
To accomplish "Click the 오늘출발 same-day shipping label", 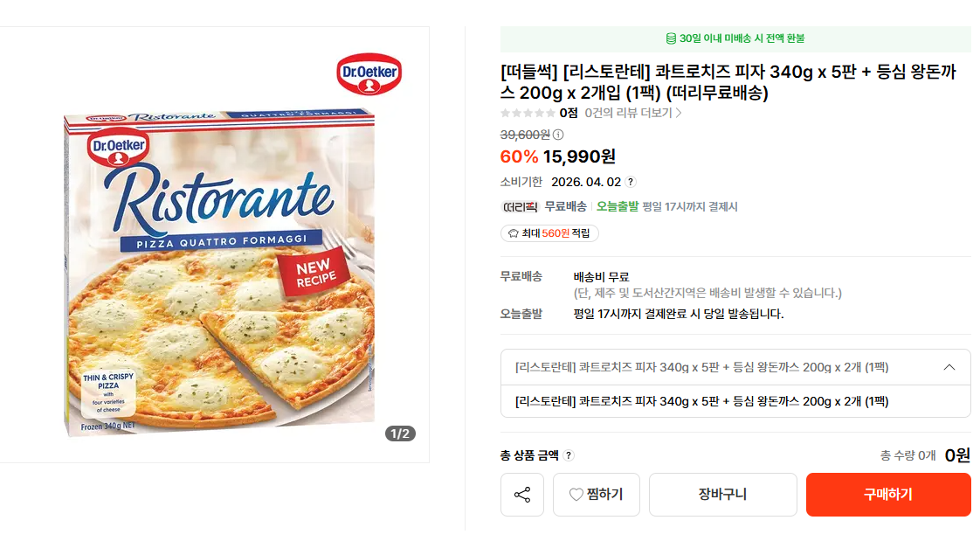I will click(618, 206).
